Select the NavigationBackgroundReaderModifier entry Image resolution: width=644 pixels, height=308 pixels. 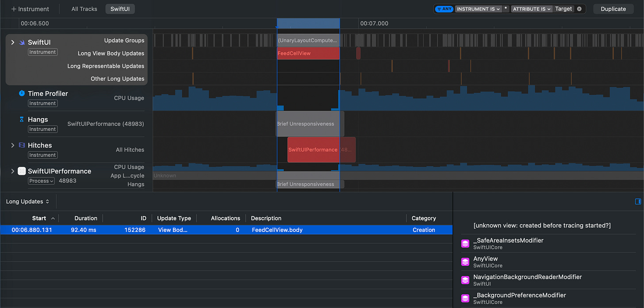tap(548, 280)
